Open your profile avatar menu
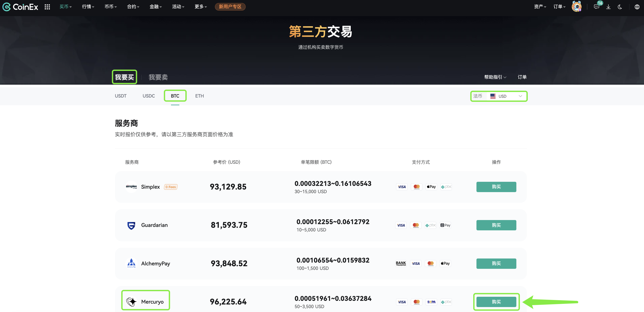Screen dimensions: 644x312 pos(576,6)
